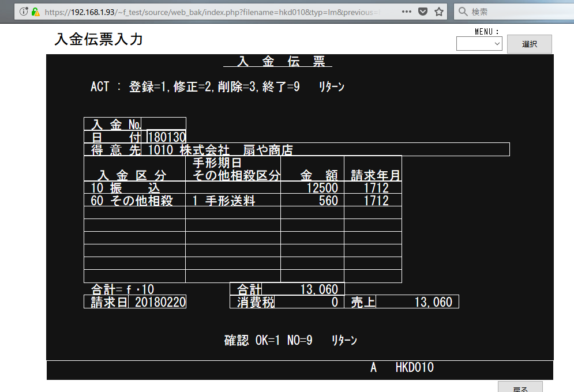
Task: Bookmark this page with the star icon
Action: point(439,12)
